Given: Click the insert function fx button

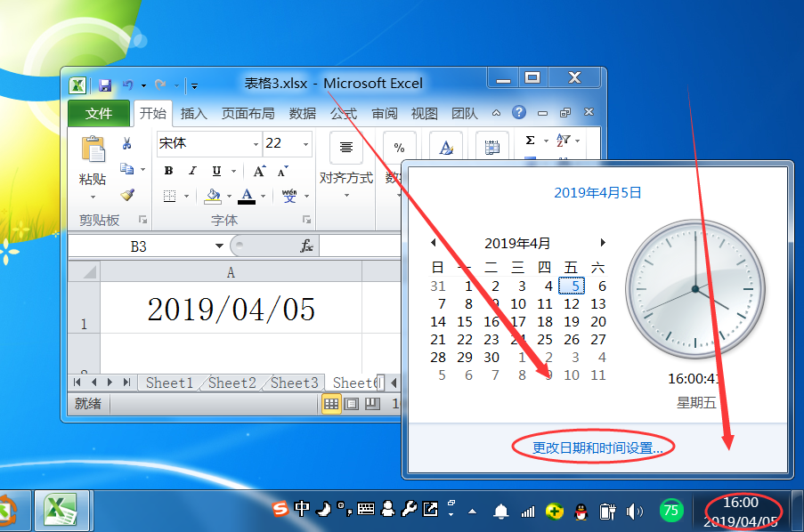Looking at the screenshot, I should tap(306, 246).
